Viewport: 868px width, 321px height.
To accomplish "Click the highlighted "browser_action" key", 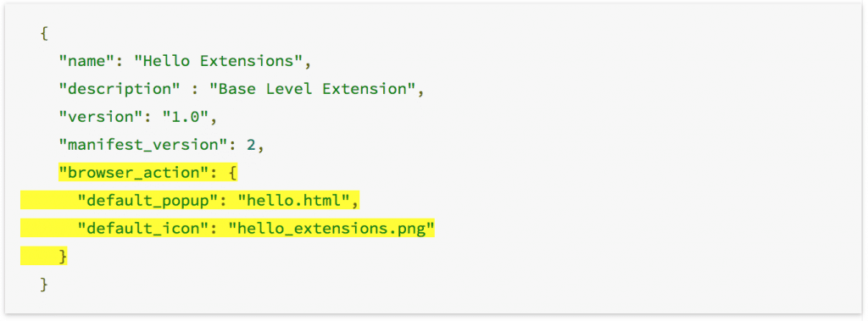I will (134, 173).
